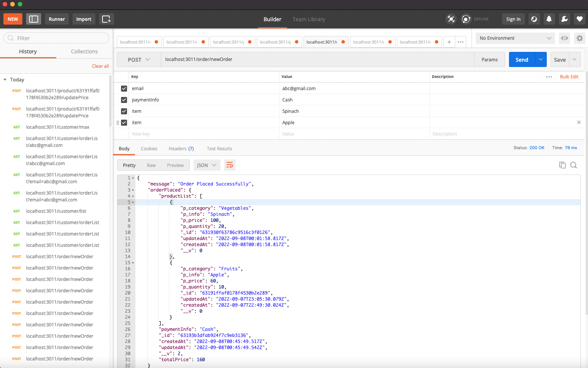Send the newOrder request

tap(521, 59)
